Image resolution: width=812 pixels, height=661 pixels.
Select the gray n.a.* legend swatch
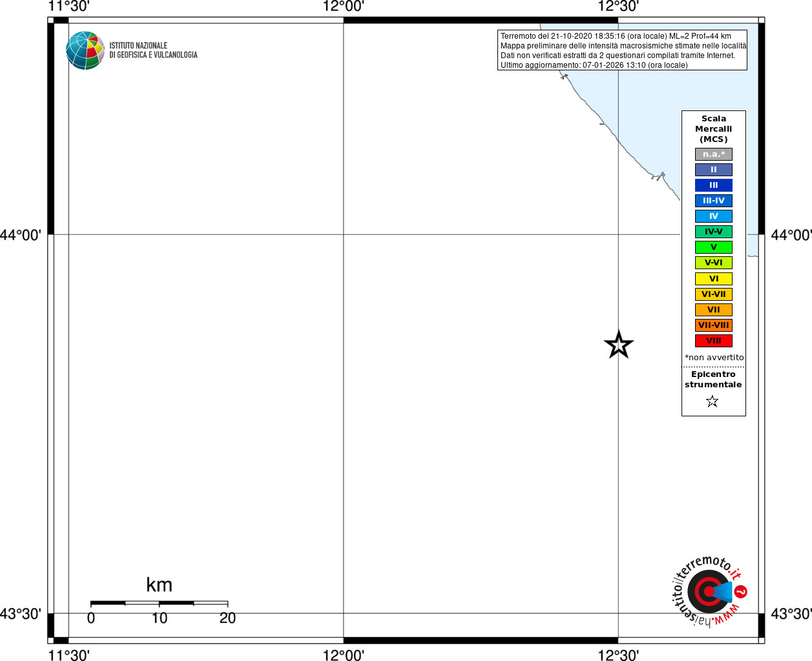point(714,154)
